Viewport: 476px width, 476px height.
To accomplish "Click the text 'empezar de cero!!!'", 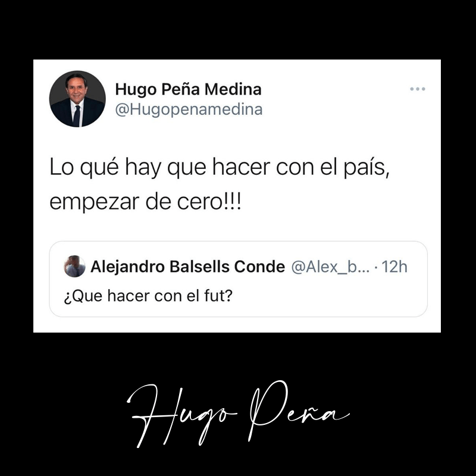I will (145, 202).
